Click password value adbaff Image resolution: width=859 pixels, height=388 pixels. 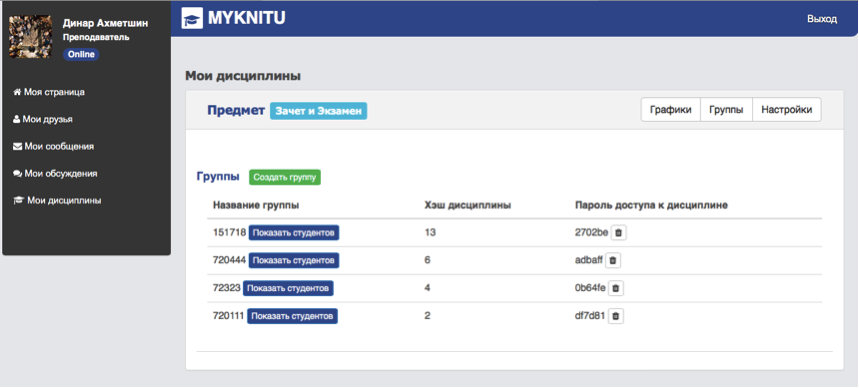pos(589,260)
